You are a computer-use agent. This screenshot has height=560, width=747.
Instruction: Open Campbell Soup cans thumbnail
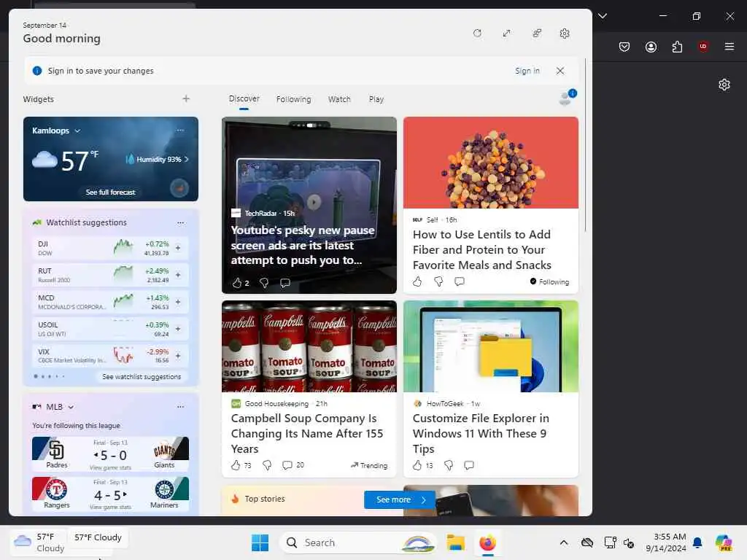point(309,346)
